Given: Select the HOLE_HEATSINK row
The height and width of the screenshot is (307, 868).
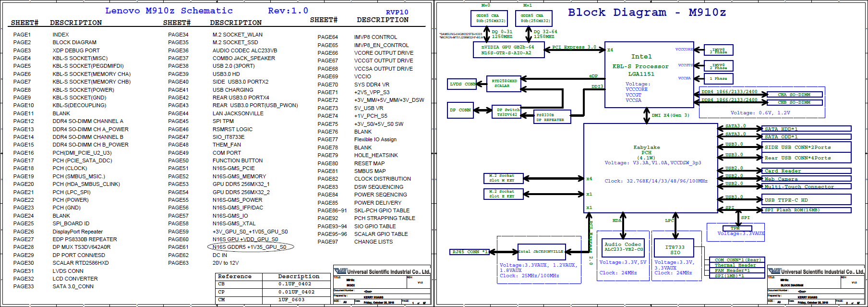Looking at the screenshot, I should coord(358,155).
